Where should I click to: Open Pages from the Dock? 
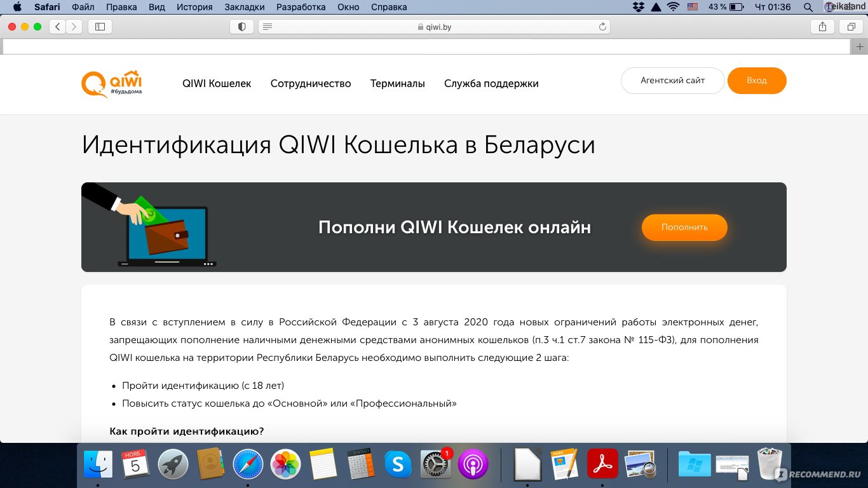click(x=564, y=464)
